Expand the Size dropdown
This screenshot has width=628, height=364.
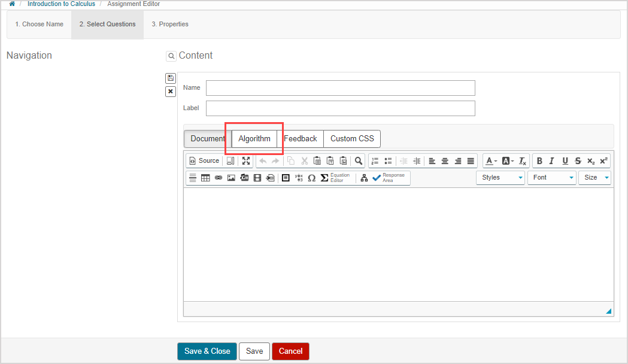(x=594, y=178)
